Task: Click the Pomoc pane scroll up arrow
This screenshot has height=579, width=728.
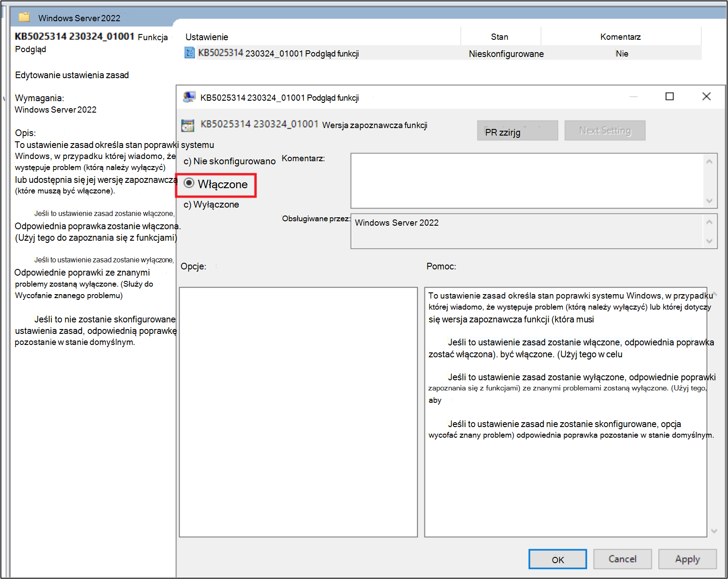Action: tap(714, 294)
